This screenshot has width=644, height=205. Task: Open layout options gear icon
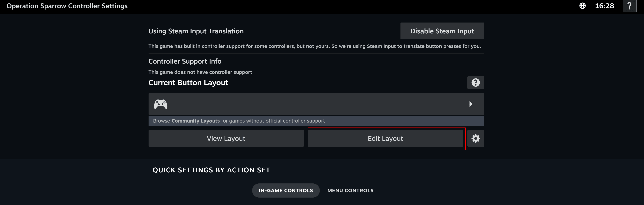475,138
